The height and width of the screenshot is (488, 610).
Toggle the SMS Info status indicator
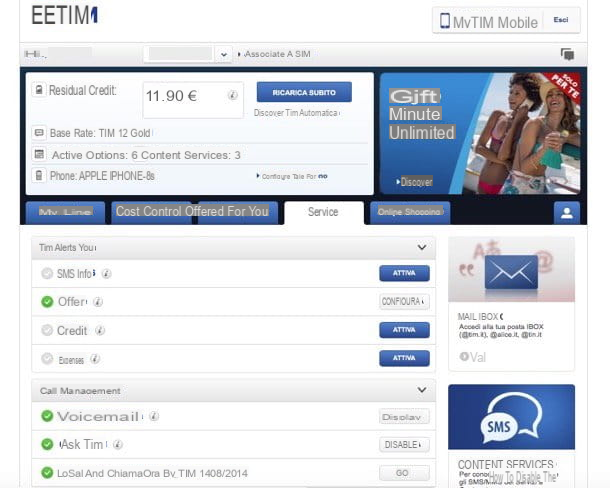(47, 274)
